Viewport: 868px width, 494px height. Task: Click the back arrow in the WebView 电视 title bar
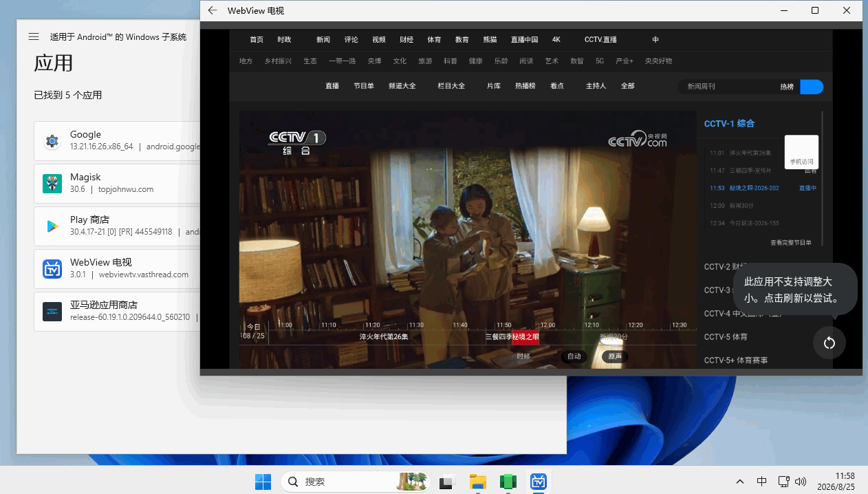click(x=213, y=10)
